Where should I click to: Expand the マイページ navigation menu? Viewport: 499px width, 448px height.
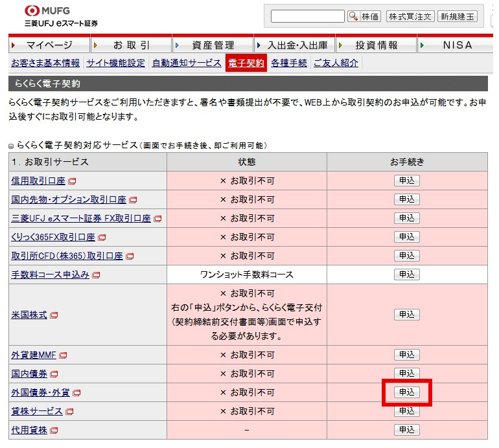[x=49, y=45]
